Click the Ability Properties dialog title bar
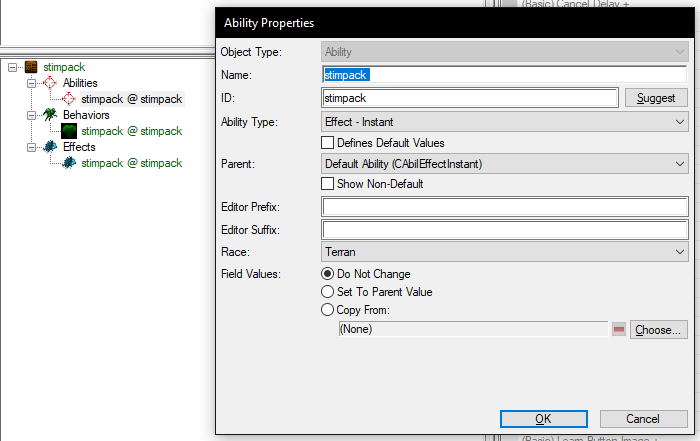Screen dimensions: 700x441 click(x=455, y=23)
